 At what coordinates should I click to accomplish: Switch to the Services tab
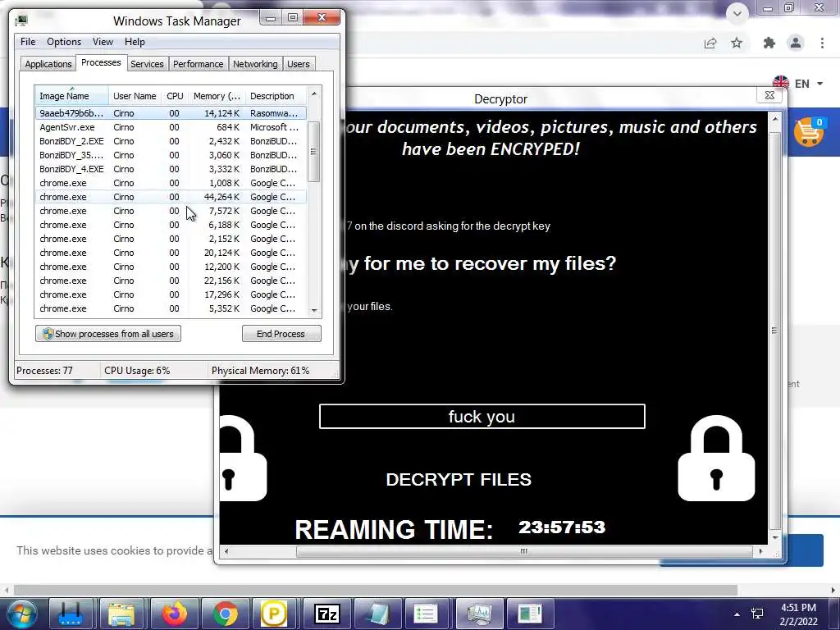tap(148, 64)
